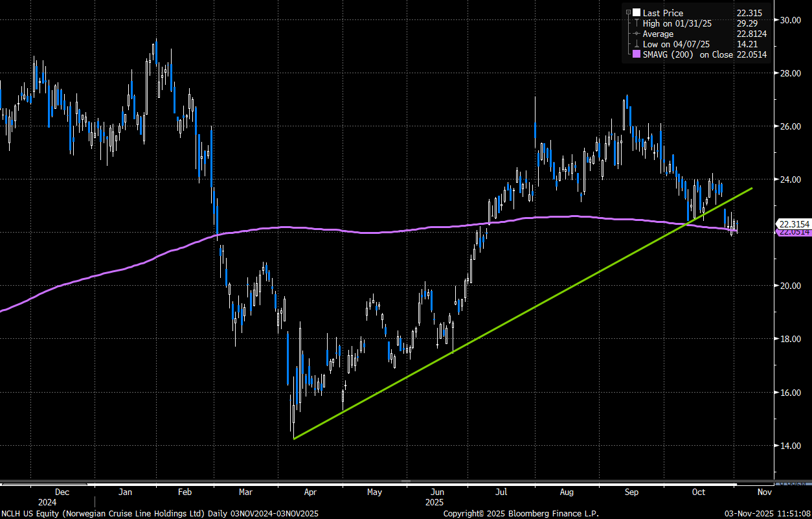Click the 26.00 price axis label
The height and width of the screenshot is (519, 812).
point(791,126)
